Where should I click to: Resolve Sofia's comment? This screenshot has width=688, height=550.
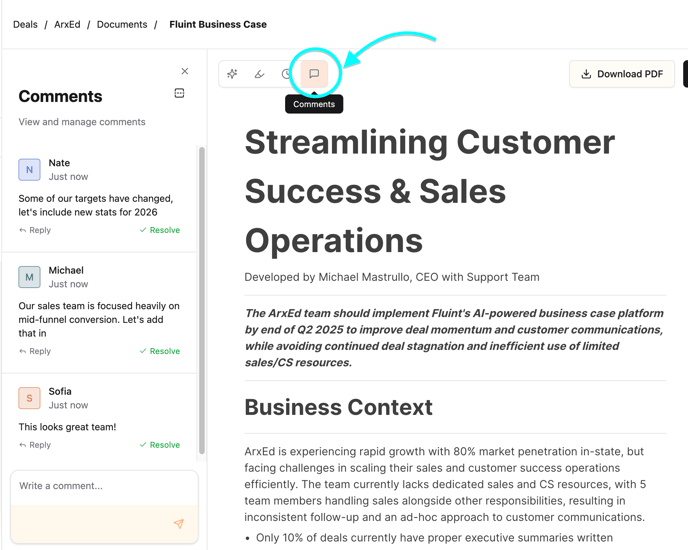[x=160, y=445]
